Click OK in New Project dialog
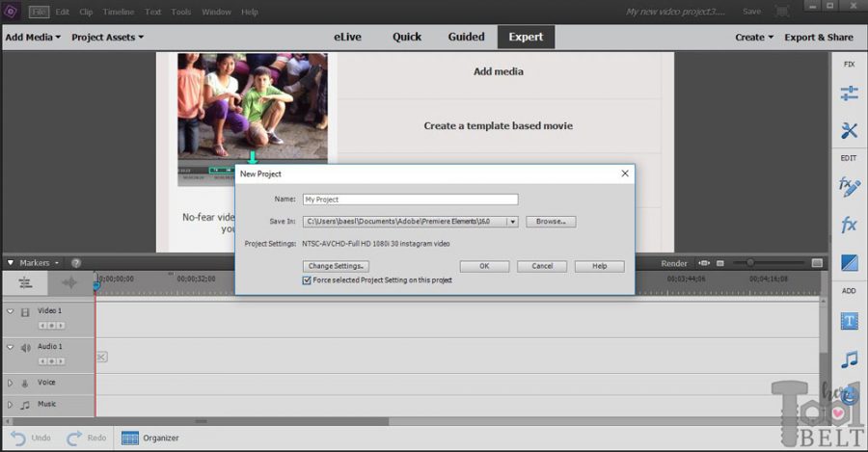This screenshot has height=452, width=868. click(484, 266)
